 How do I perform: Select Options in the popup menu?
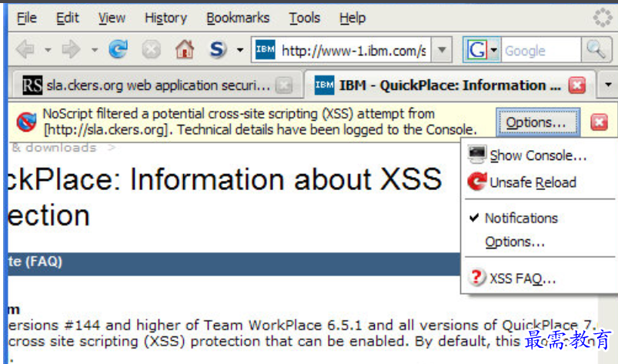pyautogui.click(x=541, y=242)
